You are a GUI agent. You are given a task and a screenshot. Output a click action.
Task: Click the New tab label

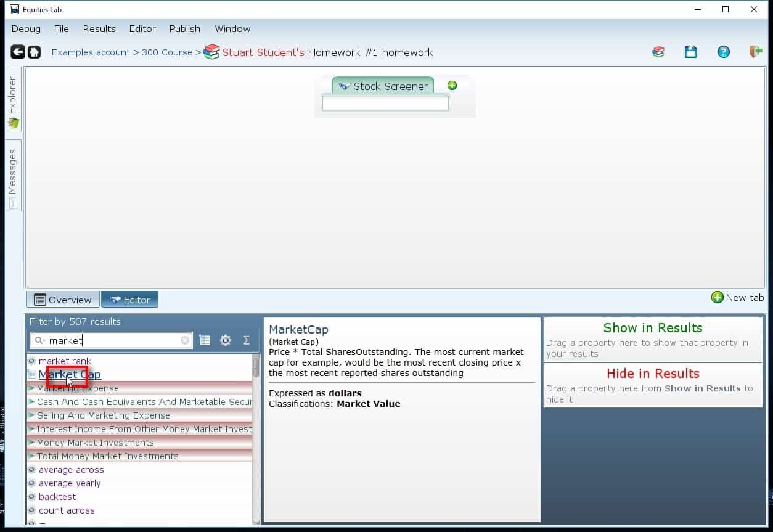pyautogui.click(x=745, y=297)
